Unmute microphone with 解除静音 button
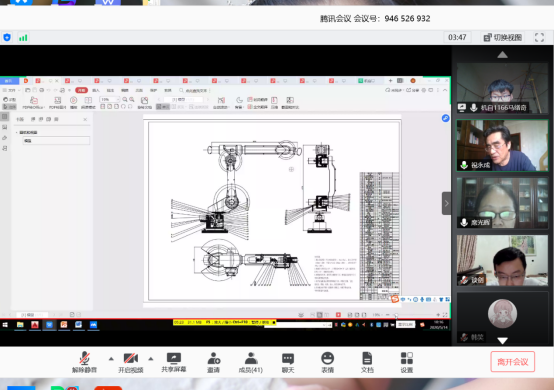The image size is (554, 390). coord(84,362)
